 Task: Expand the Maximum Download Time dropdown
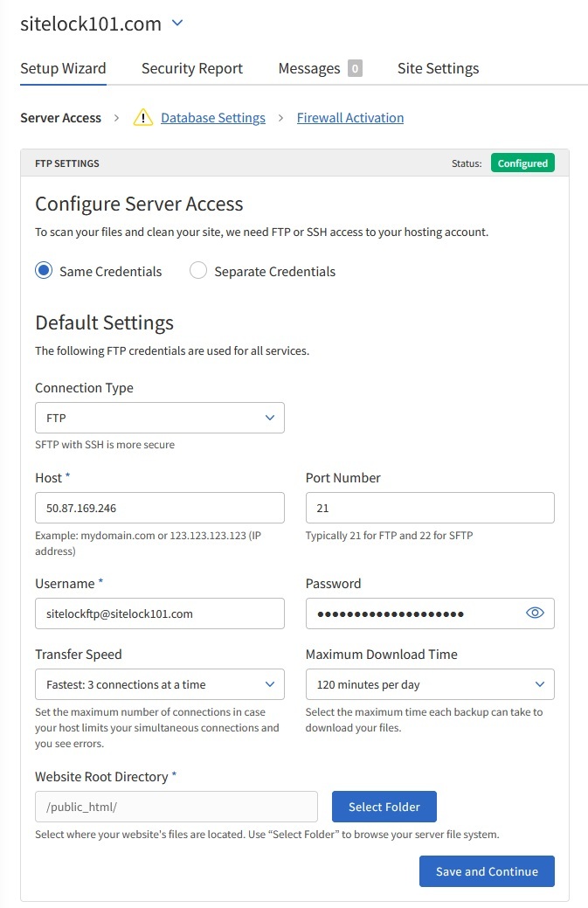(x=430, y=684)
